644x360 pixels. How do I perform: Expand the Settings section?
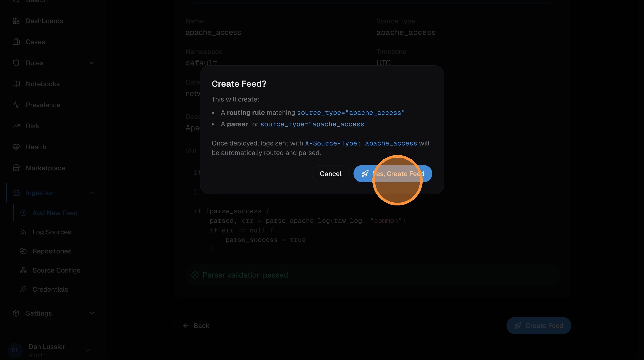click(91, 313)
